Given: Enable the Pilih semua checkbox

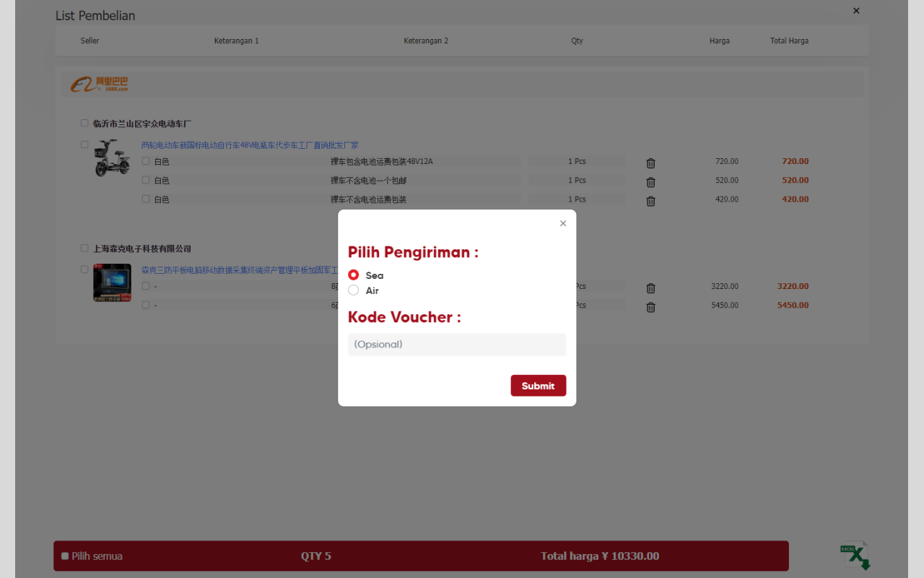Looking at the screenshot, I should [x=64, y=556].
